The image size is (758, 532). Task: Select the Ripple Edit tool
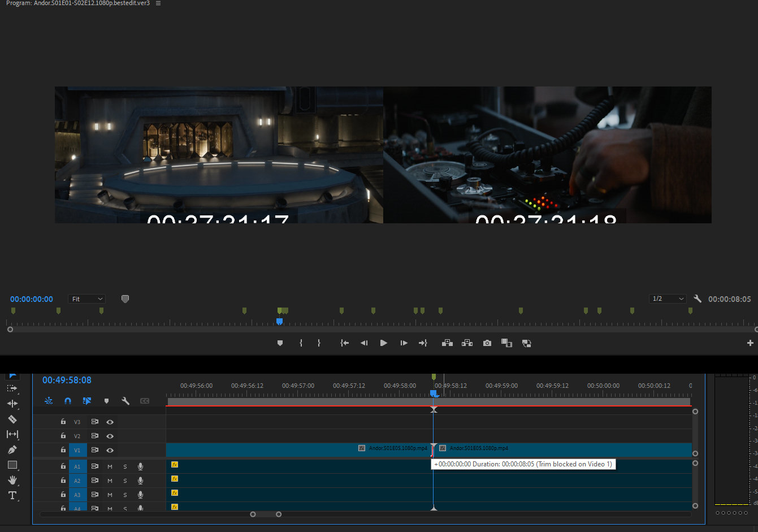pos(12,404)
